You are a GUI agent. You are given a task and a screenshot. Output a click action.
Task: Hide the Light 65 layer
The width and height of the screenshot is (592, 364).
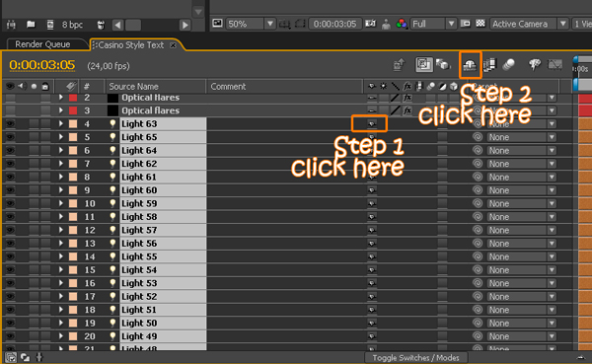[10, 137]
